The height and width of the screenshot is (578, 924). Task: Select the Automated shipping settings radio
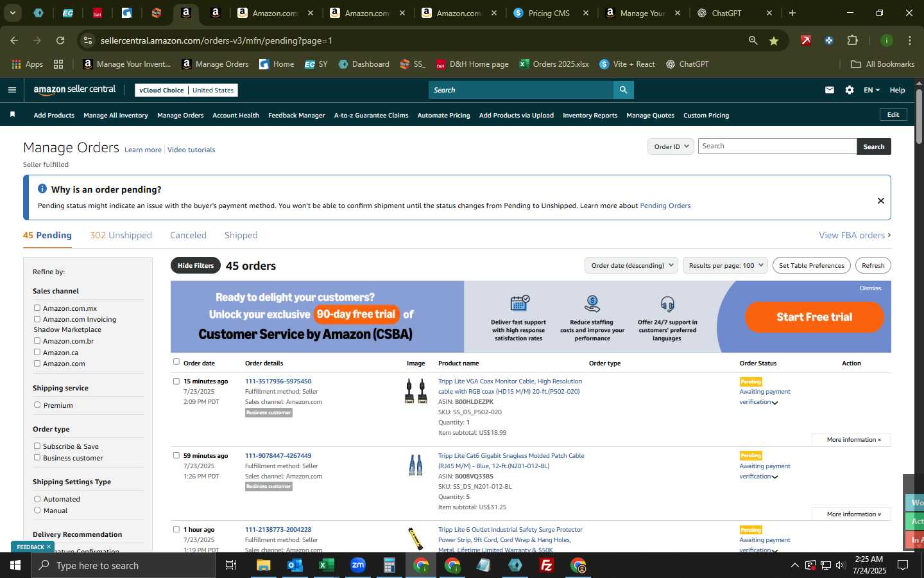coord(37,498)
